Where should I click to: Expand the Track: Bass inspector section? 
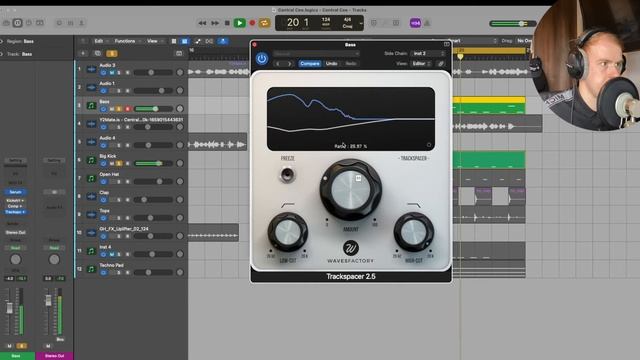point(2,54)
